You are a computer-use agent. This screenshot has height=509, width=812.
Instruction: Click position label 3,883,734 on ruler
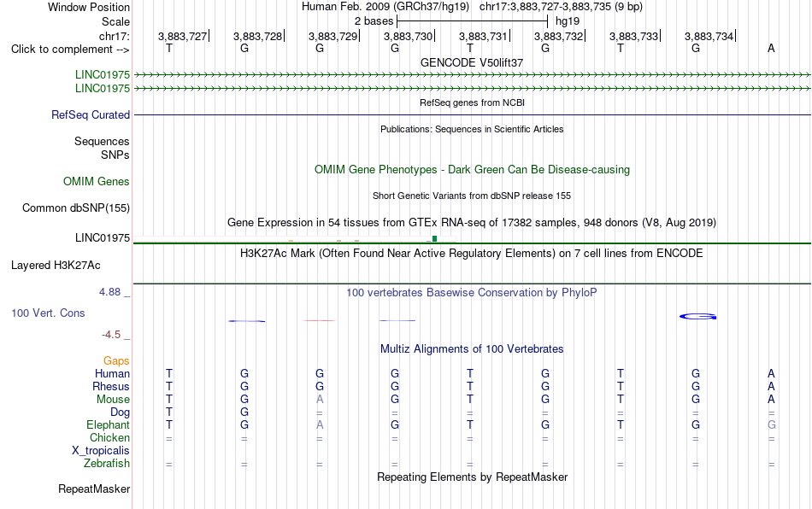709,36
